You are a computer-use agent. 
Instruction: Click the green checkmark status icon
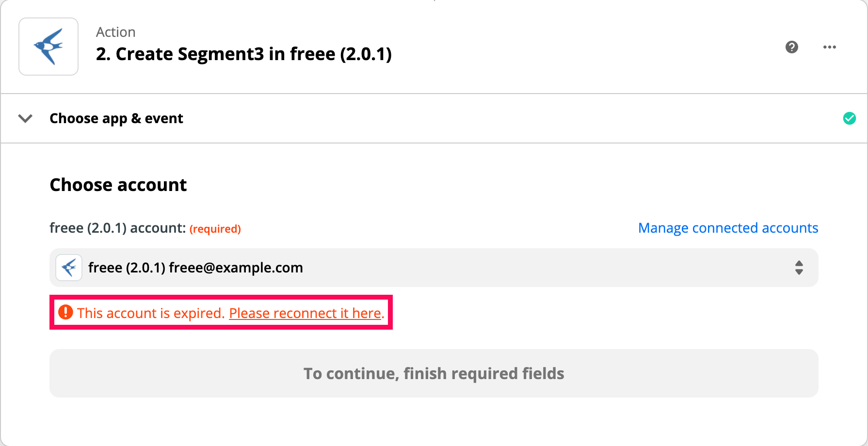pyautogui.click(x=850, y=118)
